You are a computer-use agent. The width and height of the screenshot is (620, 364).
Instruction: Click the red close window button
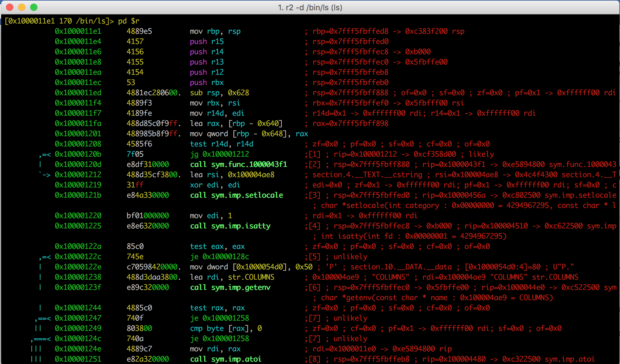10,7
